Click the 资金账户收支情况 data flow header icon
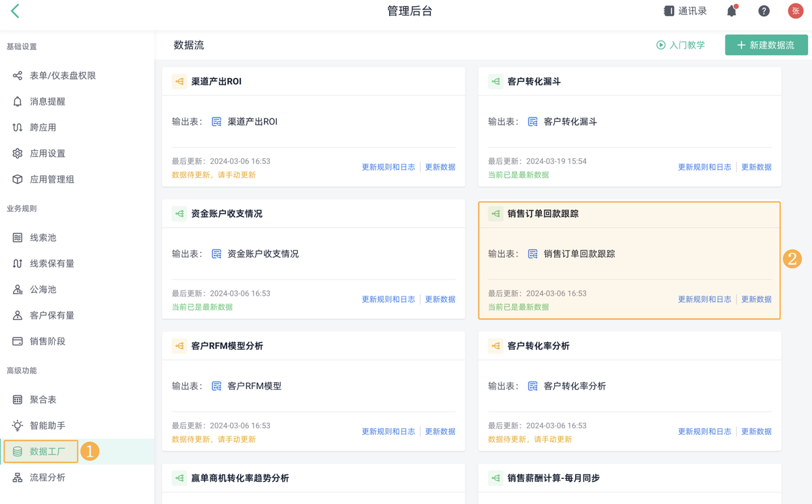The width and height of the screenshot is (812, 504). click(179, 214)
